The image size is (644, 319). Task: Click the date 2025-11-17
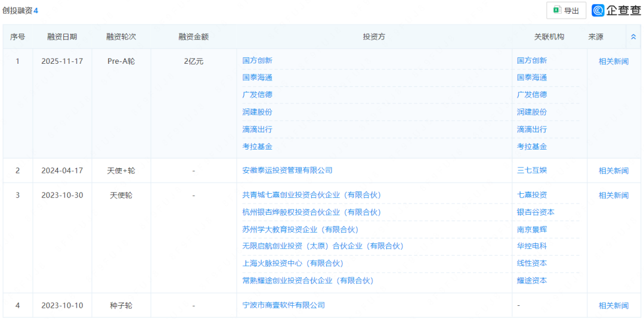coord(62,61)
